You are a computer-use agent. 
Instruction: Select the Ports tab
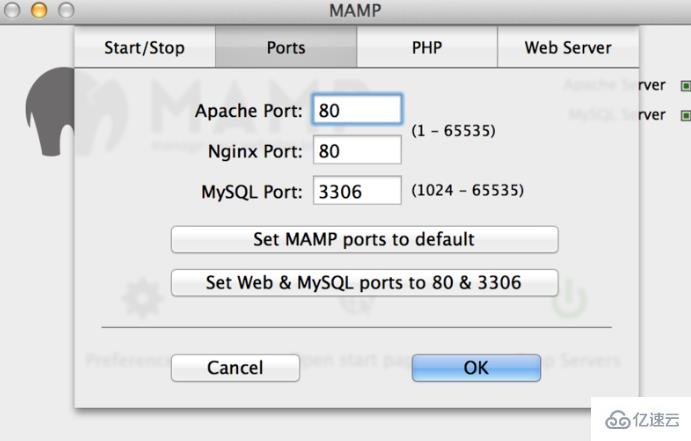coord(286,47)
